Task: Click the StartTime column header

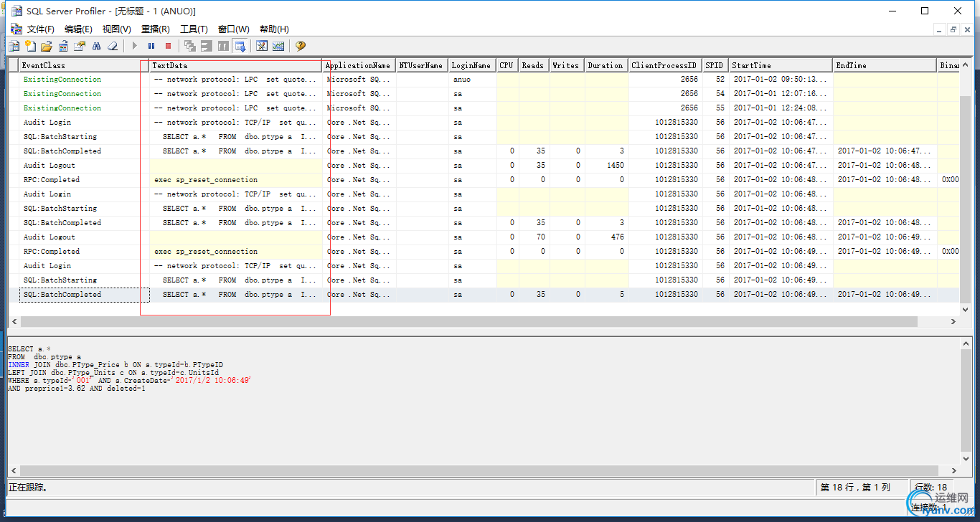Action: point(781,65)
